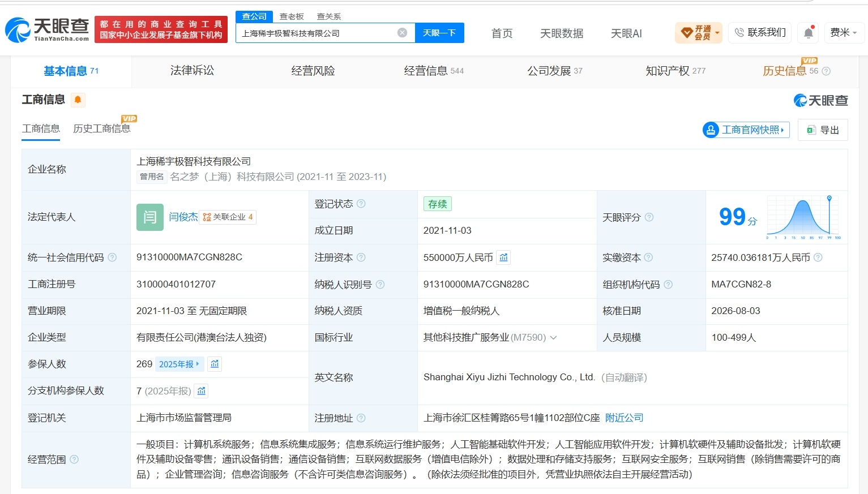Go to 首页 in top navigation
868x494 pixels.
(502, 33)
